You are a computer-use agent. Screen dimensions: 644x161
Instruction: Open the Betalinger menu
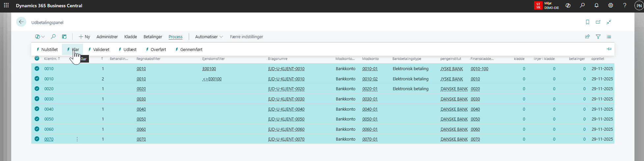153,37
